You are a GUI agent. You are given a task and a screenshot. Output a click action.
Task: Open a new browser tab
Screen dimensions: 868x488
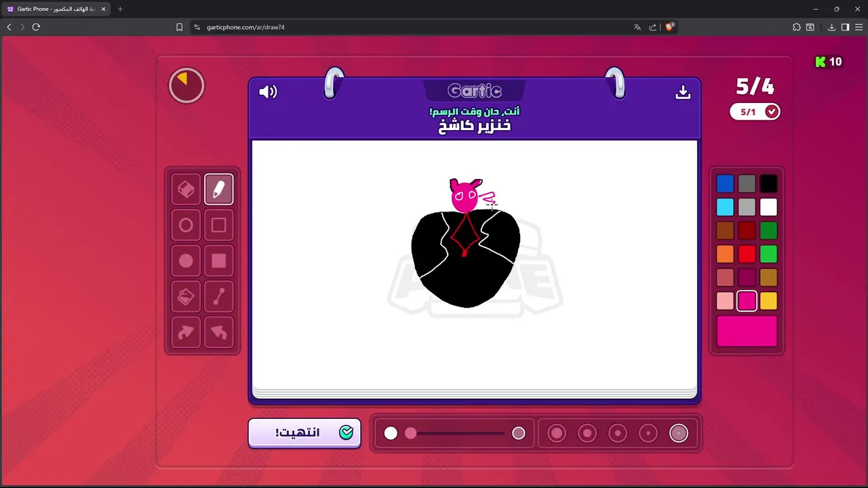pyautogui.click(x=120, y=9)
